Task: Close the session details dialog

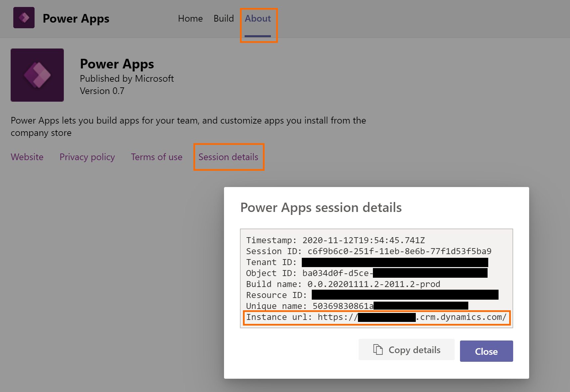Action: (x=487, y=351)
